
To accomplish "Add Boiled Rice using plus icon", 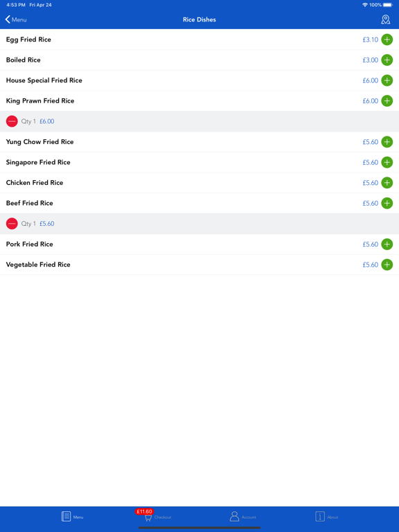I will (387, 60).
